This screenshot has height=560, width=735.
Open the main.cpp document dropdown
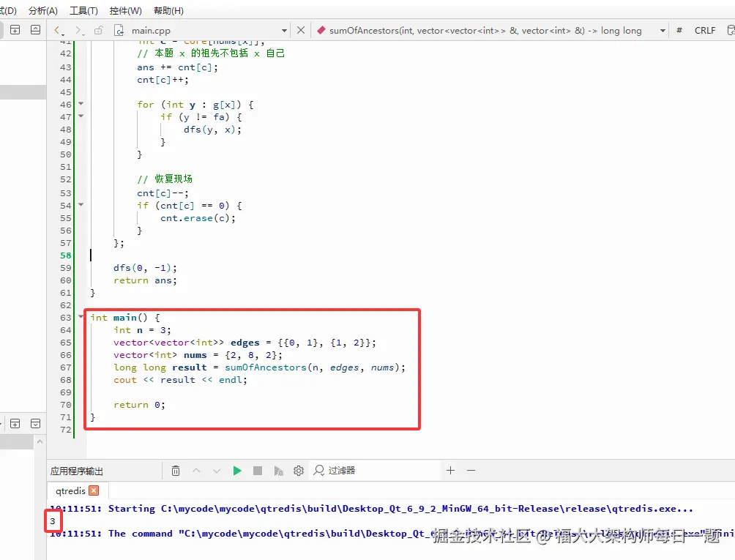click(284, 31)
